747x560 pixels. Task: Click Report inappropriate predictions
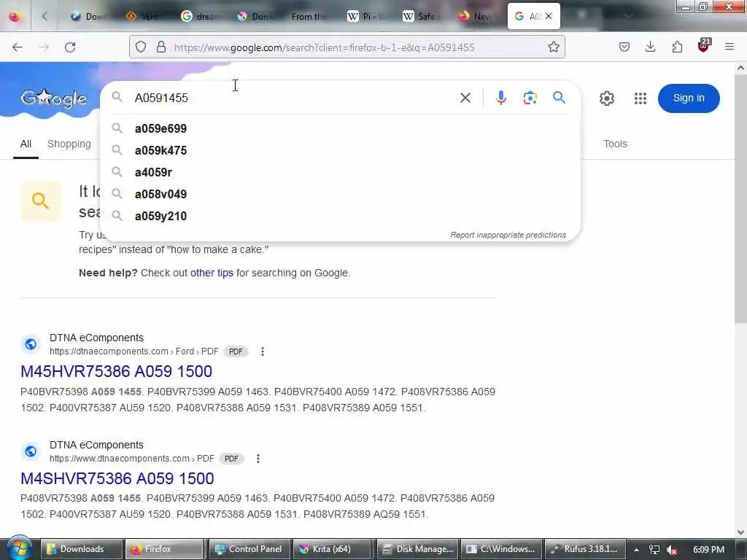pyautogui.click(x=508, y=235)
